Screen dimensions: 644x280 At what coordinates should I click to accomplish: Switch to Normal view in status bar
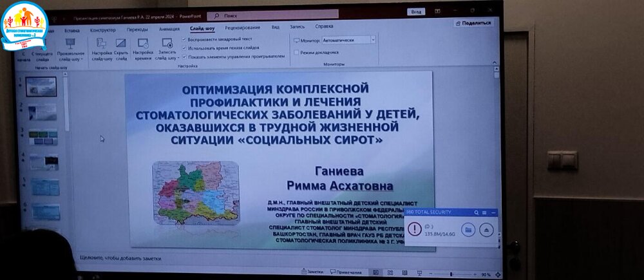pos(375,273)
